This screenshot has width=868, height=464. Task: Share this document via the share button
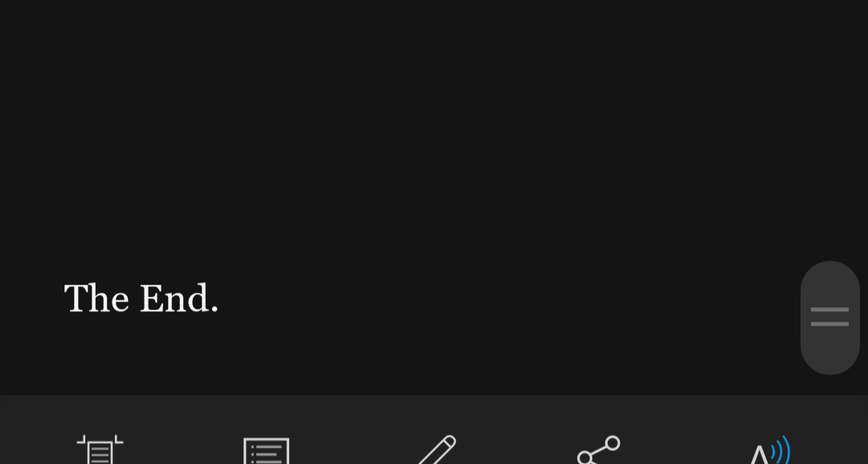click(599, 450)
